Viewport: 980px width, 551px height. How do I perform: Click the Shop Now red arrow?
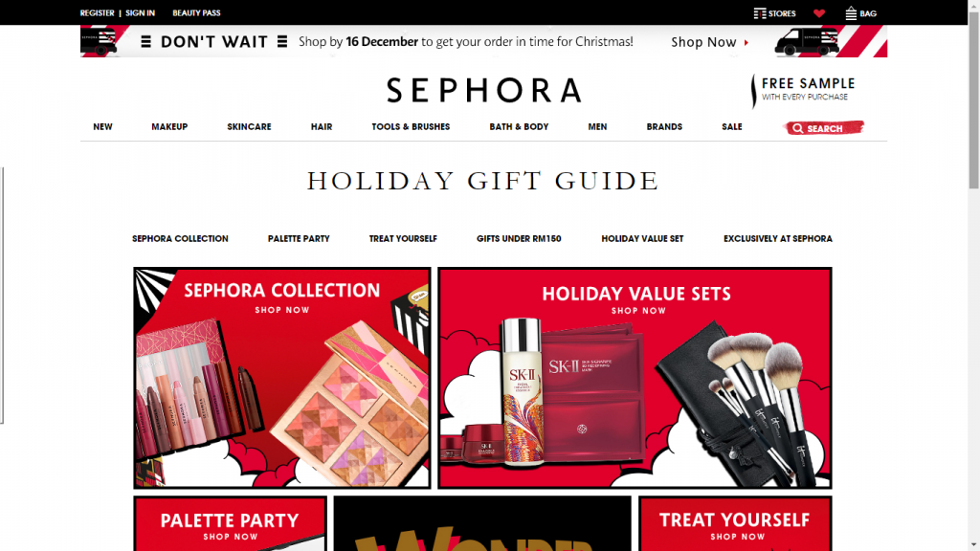[x=746, y=42]
